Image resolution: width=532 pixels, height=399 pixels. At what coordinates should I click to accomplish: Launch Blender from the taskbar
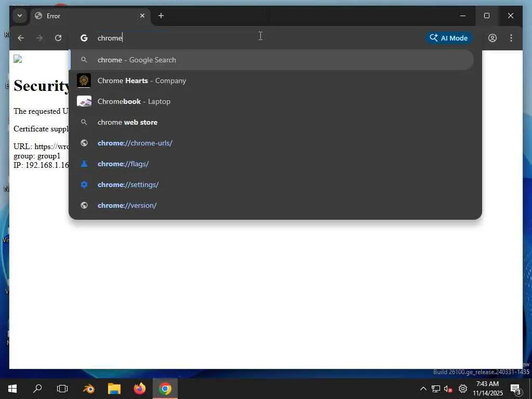tap(89, 389)
